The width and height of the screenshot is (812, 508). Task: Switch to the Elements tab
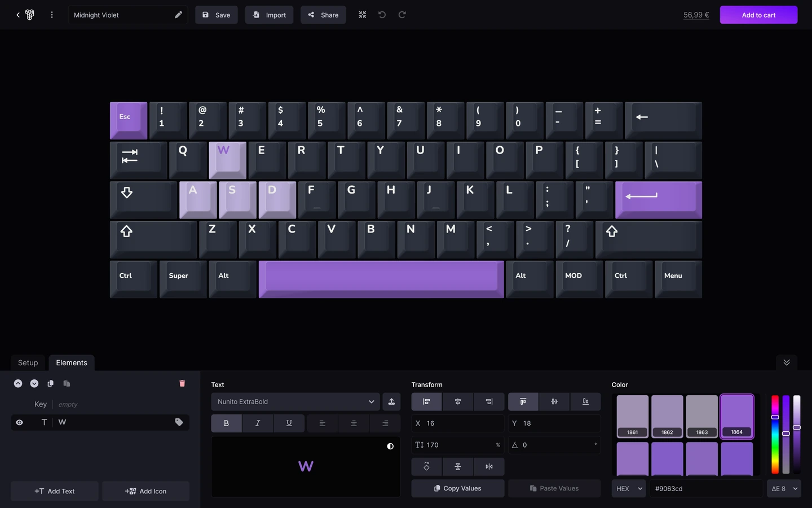(x=72, y=362)
